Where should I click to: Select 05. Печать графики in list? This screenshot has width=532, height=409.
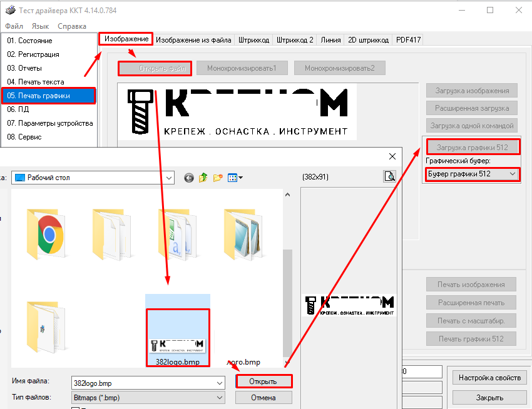[49, 96]
